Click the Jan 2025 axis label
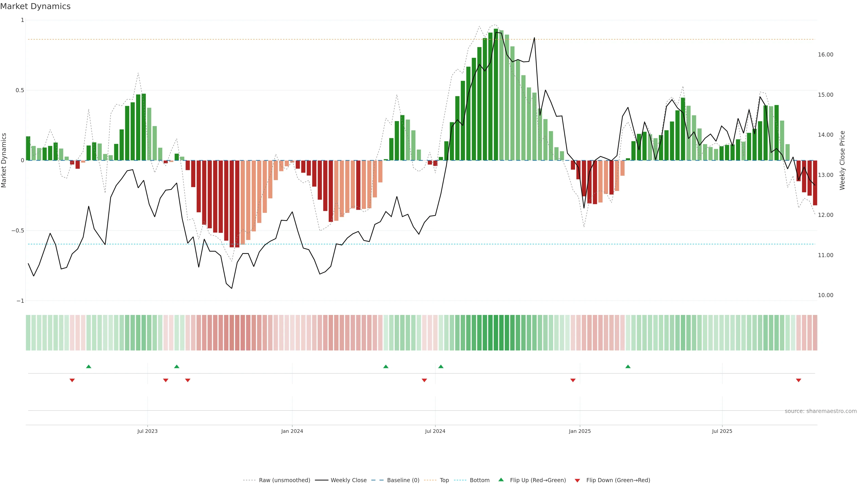 tap(580, 431)
